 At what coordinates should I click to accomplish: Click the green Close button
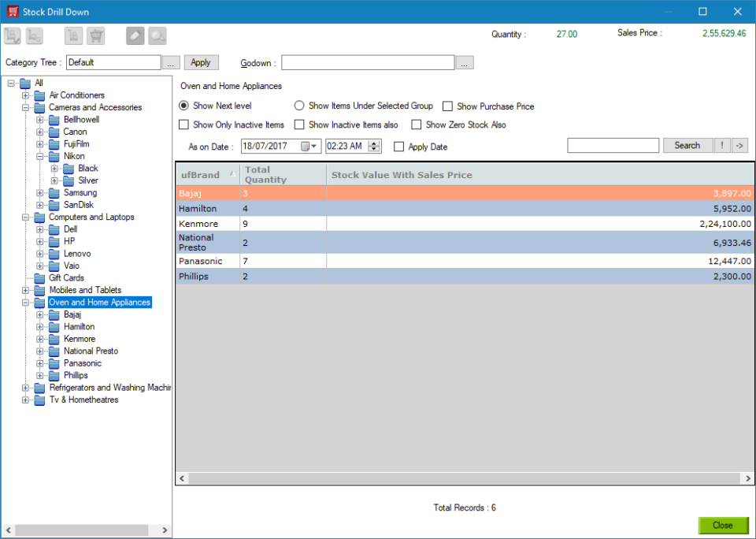(723, 525)
